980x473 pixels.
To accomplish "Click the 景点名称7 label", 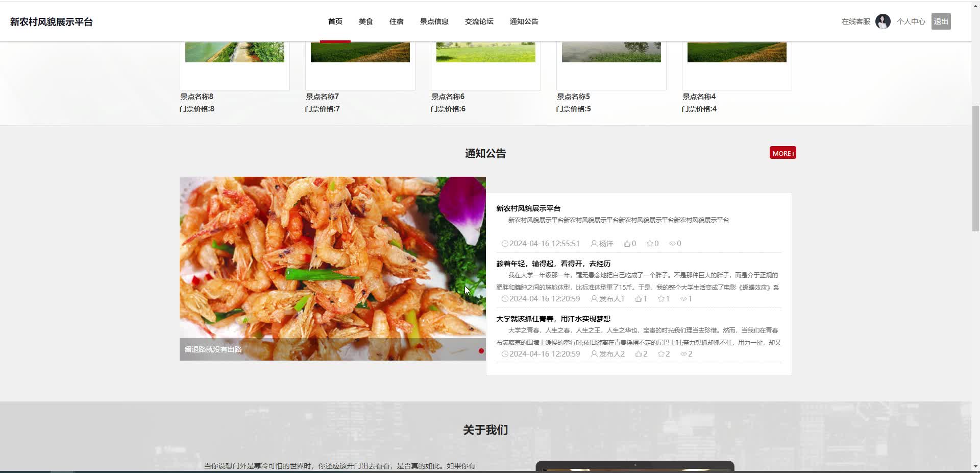I will pyautogui.click(x=322, y=97).
